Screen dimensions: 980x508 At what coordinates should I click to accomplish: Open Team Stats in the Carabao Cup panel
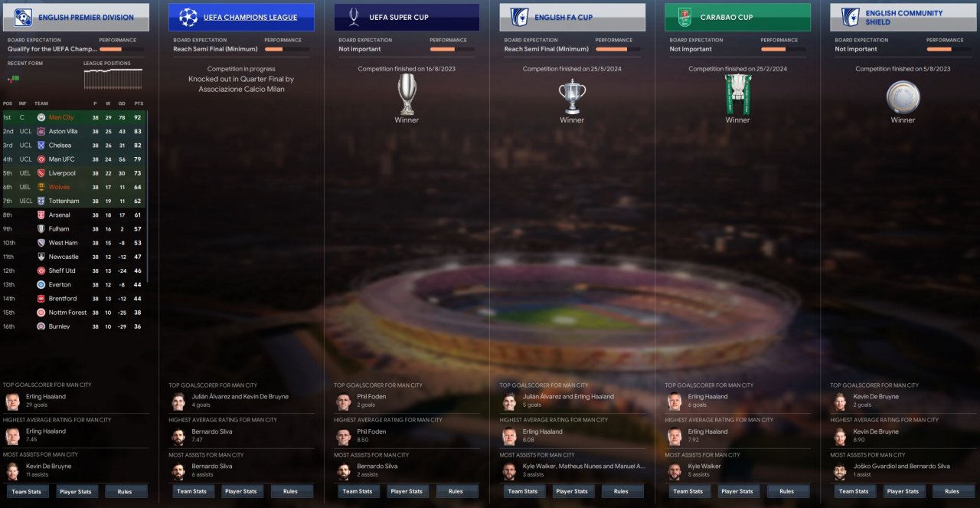[688, 491]
